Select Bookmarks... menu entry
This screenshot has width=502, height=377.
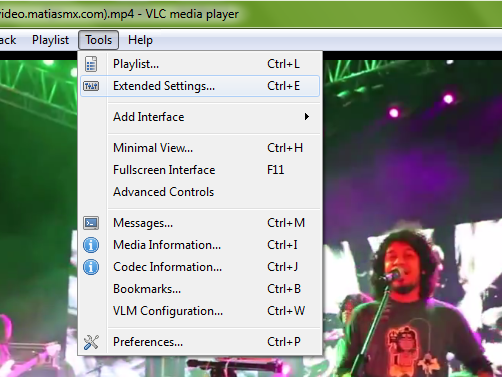tap(200, 289)
